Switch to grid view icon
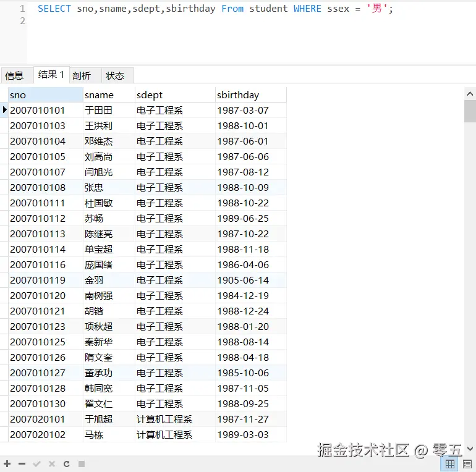 450,464
